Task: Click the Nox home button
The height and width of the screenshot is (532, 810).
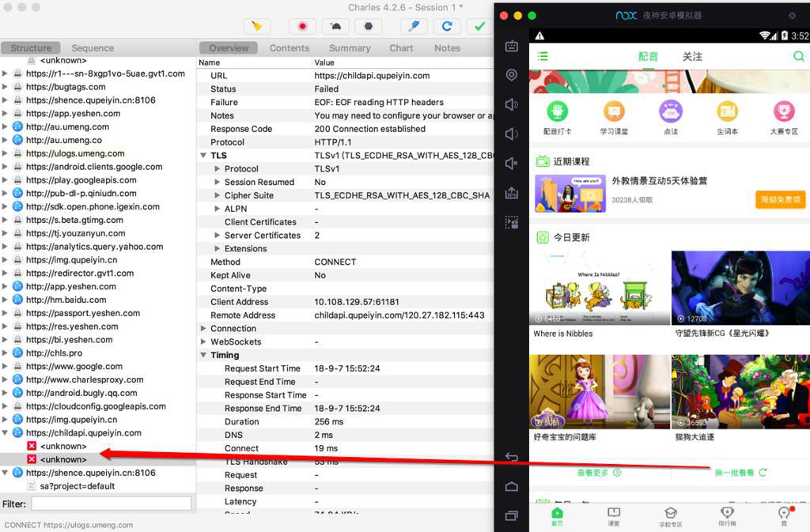Action: coord(512,486)
